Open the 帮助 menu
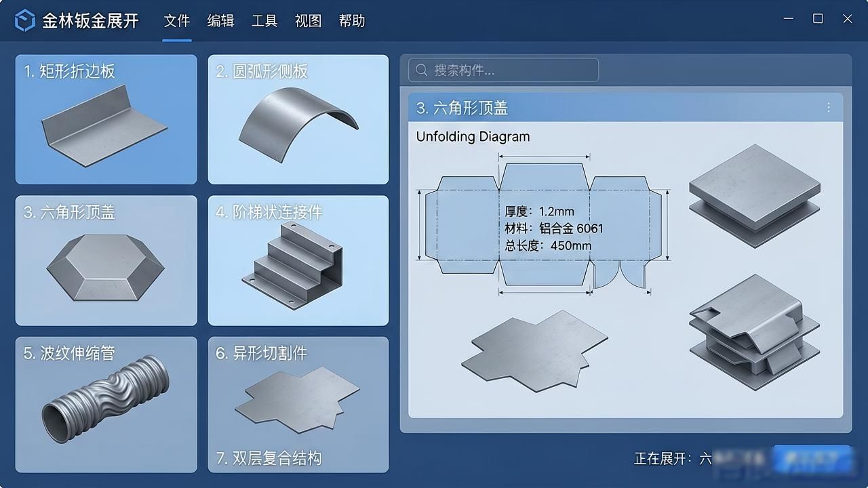 click(352, 21)
